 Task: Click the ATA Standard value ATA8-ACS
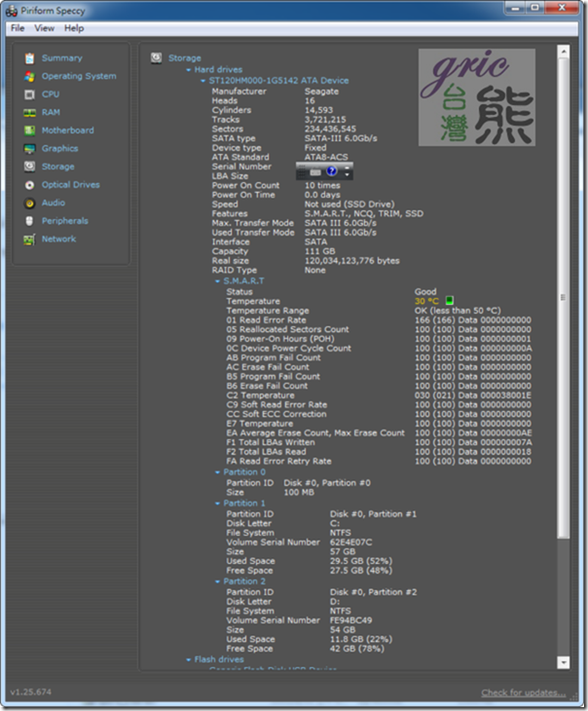point(326,157)
